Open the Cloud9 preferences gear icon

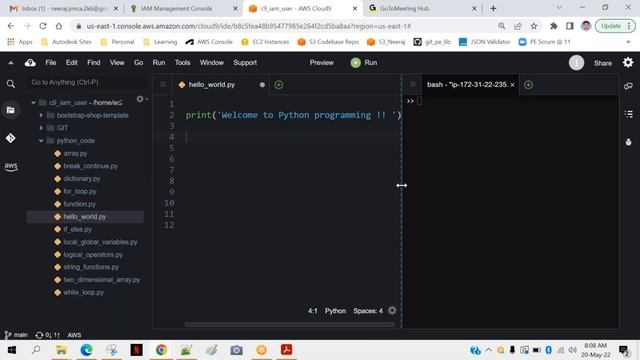pyautogui.click(x=628, y=62)
